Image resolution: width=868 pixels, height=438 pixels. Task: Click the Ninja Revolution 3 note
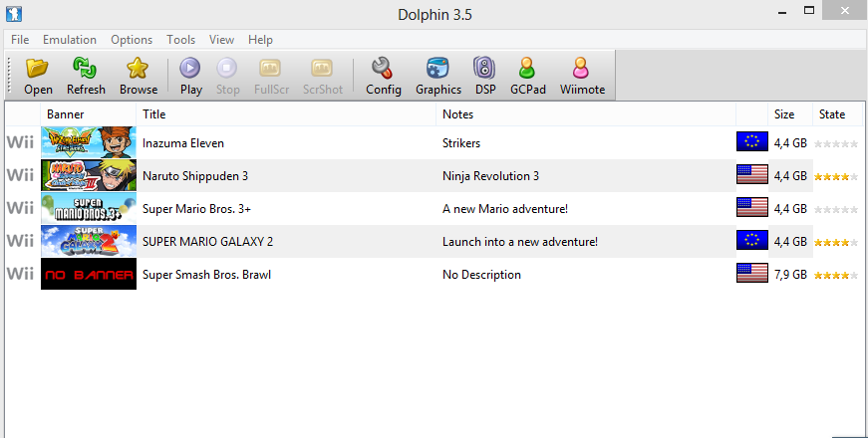490,176
